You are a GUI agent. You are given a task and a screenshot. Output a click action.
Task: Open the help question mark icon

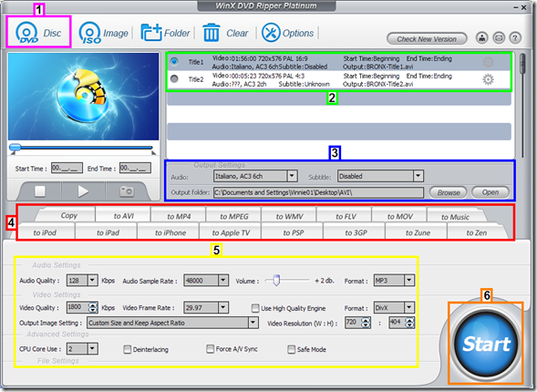coord(515,37)
